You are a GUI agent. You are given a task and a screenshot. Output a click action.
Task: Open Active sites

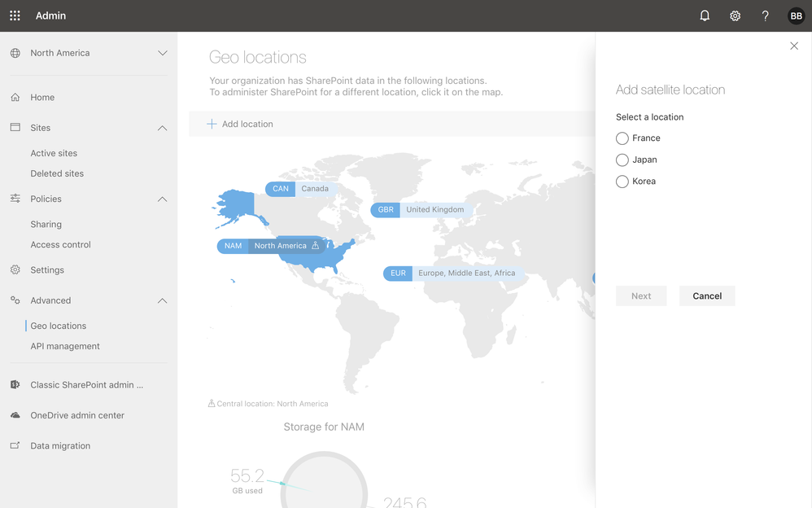(x=54, y=153)
